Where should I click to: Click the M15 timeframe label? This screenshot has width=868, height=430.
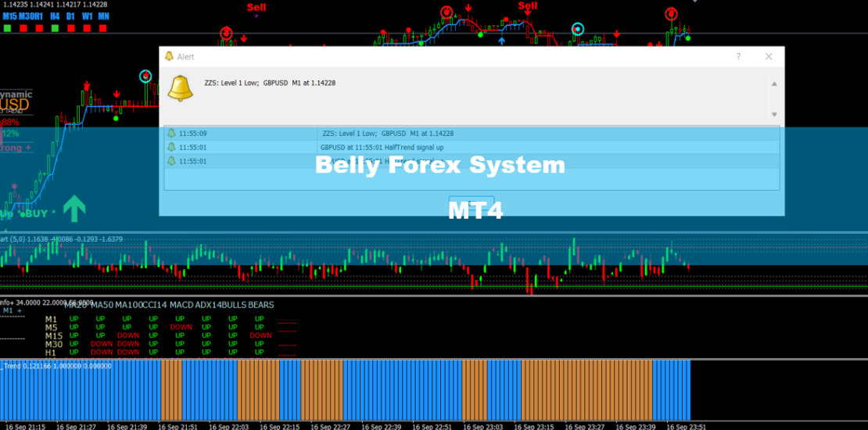point(10,16)
